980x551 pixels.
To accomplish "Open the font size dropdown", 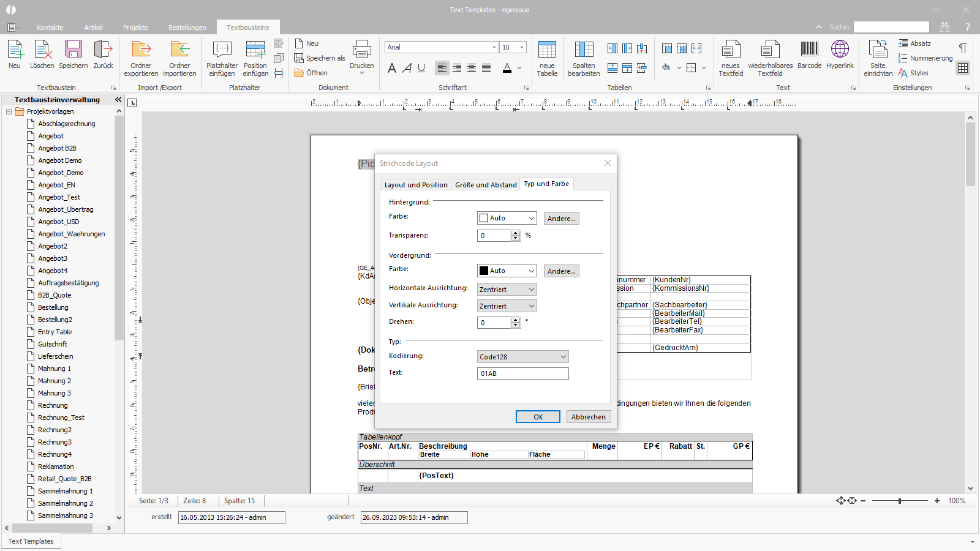I will 522,47.
